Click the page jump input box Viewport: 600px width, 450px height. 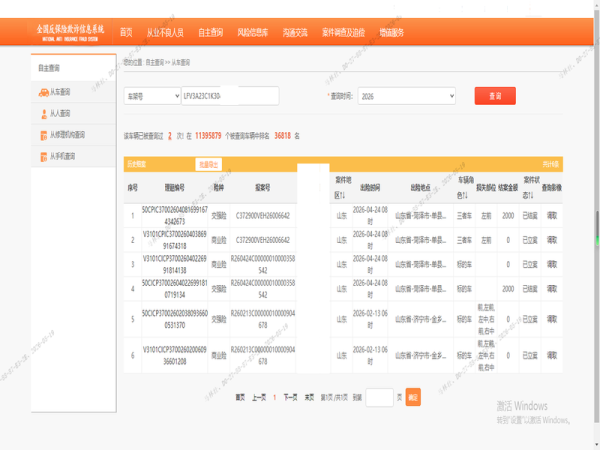[x=379, y=397]
